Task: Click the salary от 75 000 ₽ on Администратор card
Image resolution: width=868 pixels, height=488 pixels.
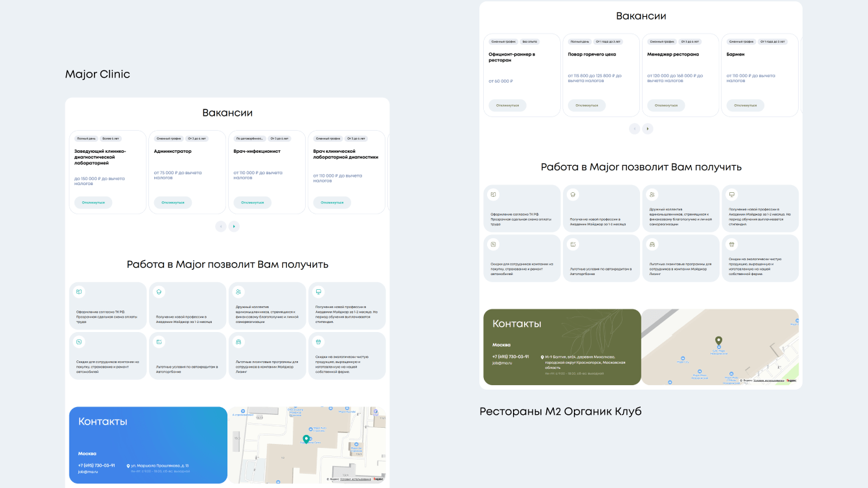Action: [x=177, y=175]
